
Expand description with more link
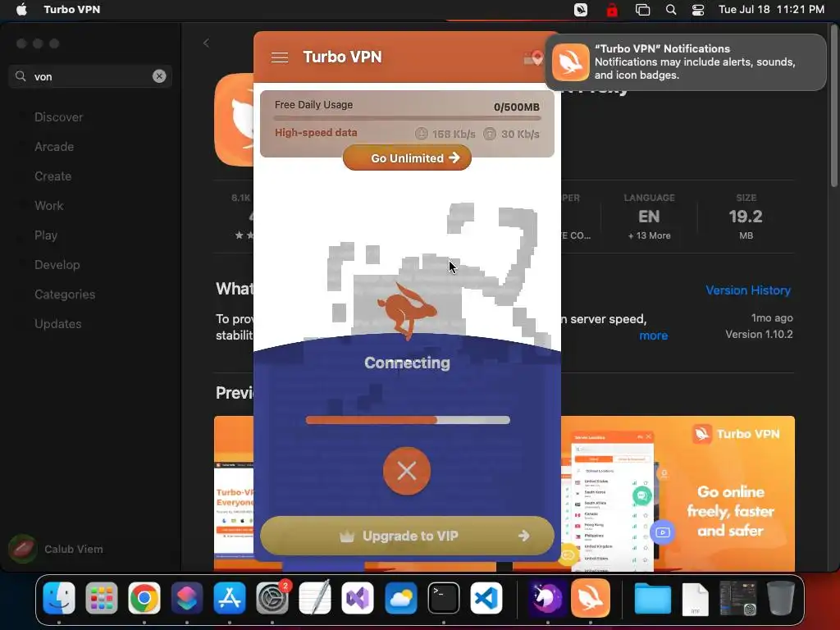click(654, 336)
